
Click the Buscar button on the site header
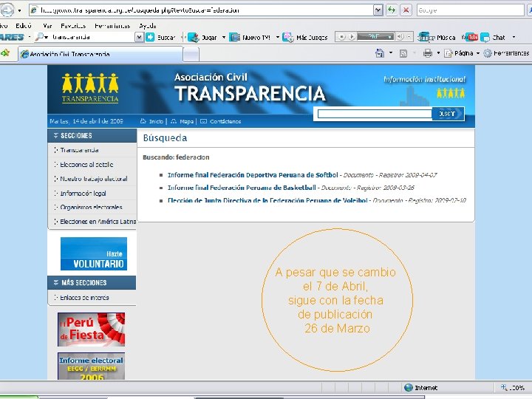(447, 114)
